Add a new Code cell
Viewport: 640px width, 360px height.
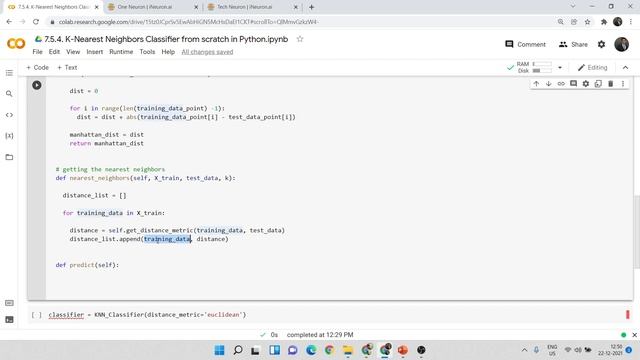click(37, 67)
